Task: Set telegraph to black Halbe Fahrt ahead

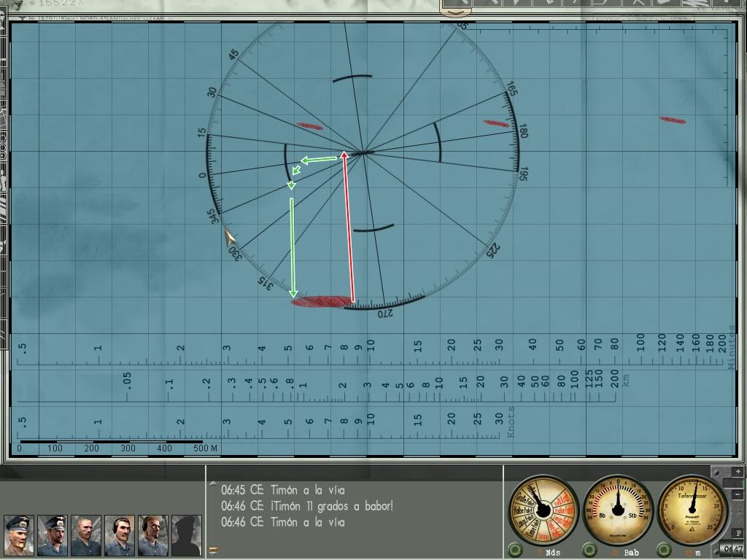Action: click(x=522, y=510)
